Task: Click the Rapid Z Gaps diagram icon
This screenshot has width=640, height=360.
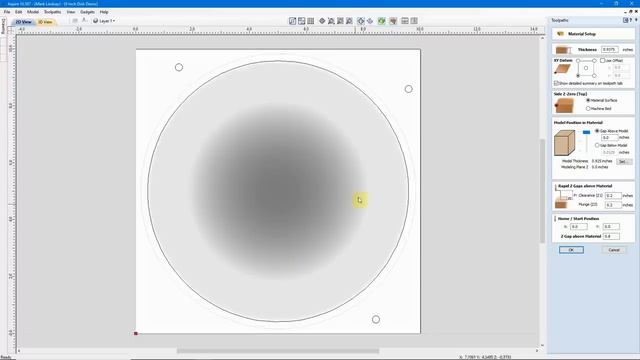Action: pyautogui.click(x=564, y=198)
